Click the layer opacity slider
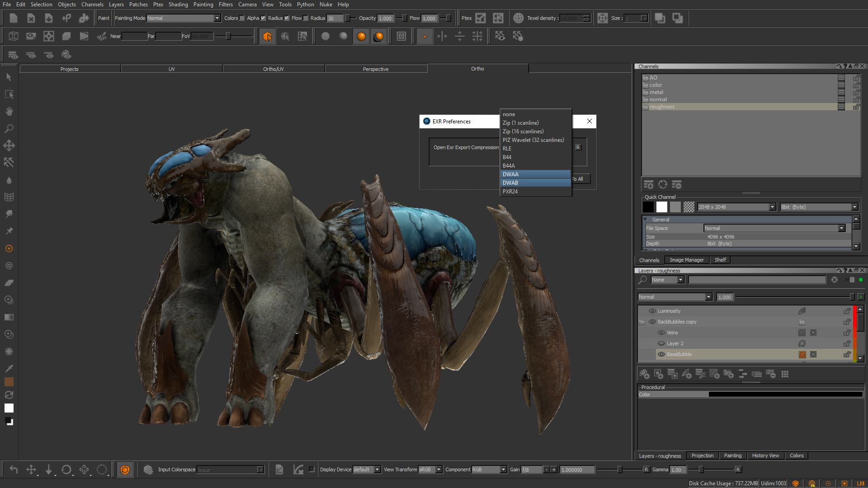 (x=796, y=297)
